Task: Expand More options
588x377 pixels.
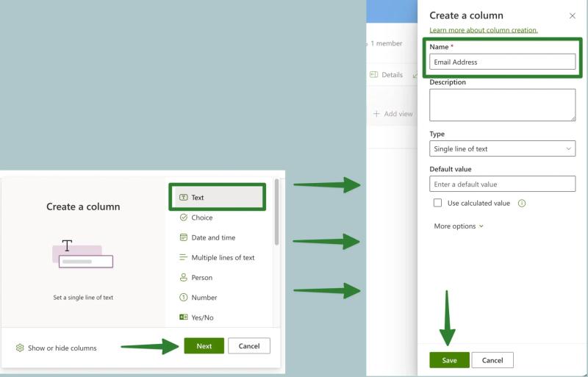Action: click(x=458, y=226)
